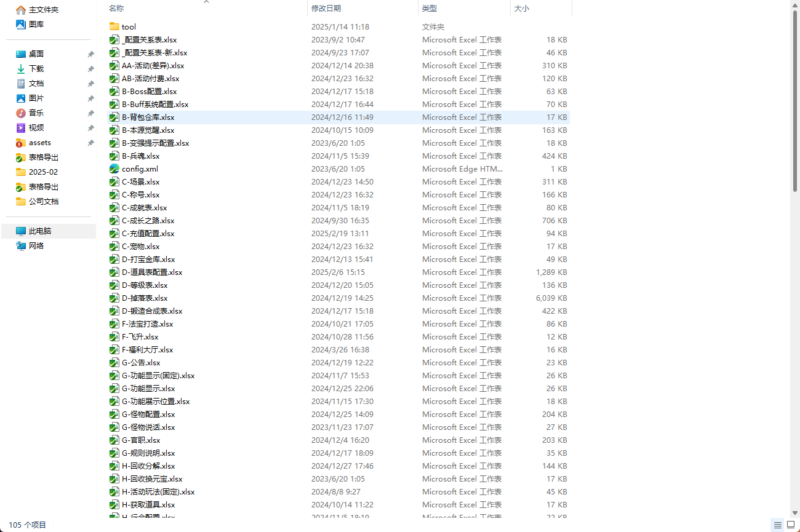Click the tool folder icon in file list
The width and height of the screenshot is (800, 532).
114,26
